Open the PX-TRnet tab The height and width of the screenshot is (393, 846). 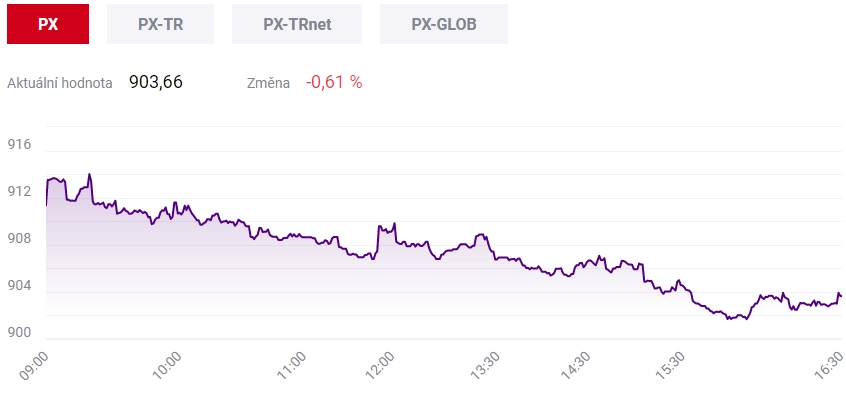pos(297,24)
